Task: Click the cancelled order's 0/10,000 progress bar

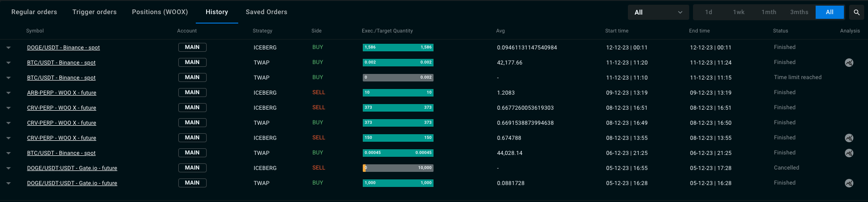Action: point(398,168)
